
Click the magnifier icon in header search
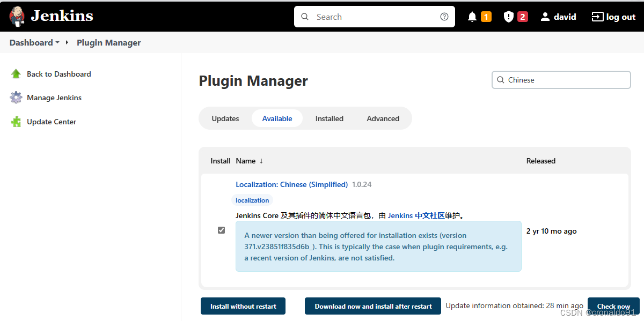305,17
